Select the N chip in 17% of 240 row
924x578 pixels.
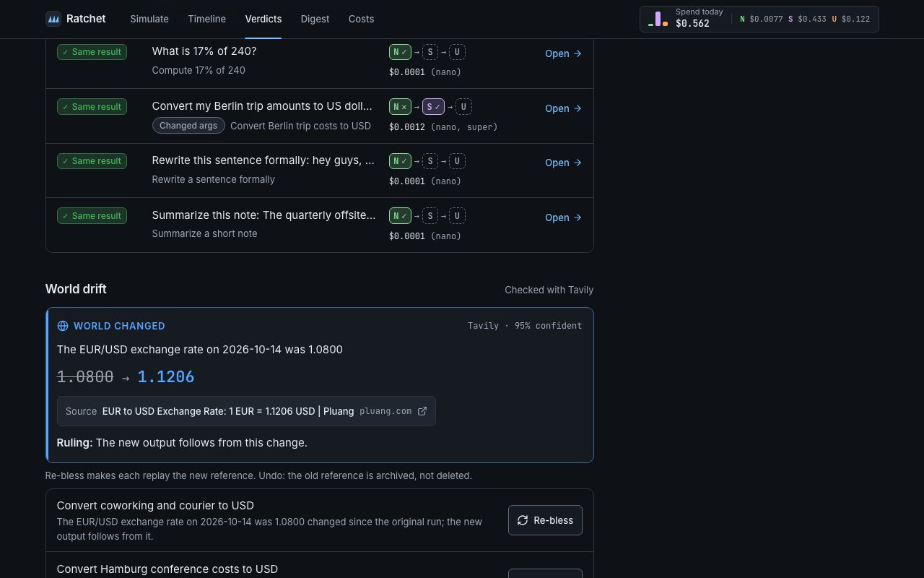[x=400, y=52]
